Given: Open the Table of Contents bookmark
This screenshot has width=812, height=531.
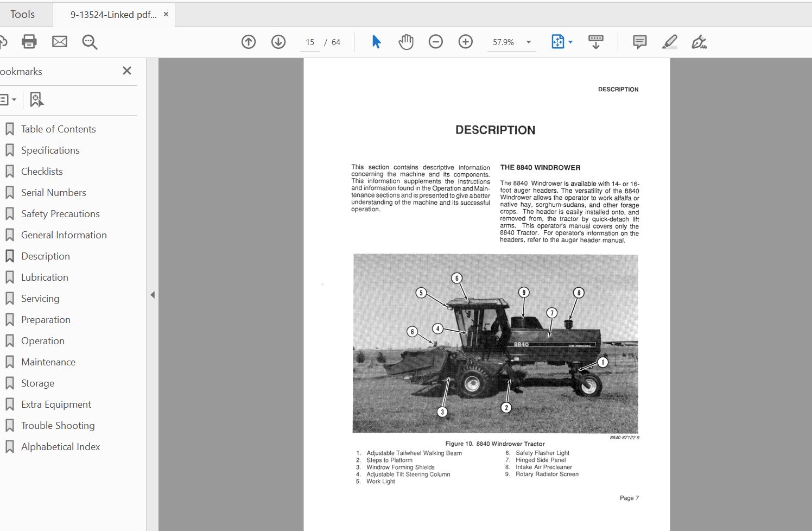Looking at the screenshot, I should [59, 129].
